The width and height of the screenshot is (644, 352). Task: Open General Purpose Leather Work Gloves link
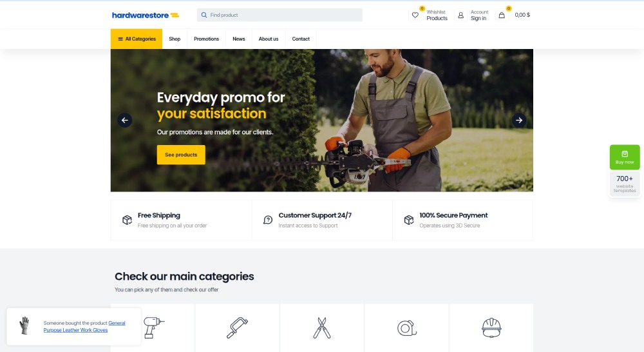point(84,326)
